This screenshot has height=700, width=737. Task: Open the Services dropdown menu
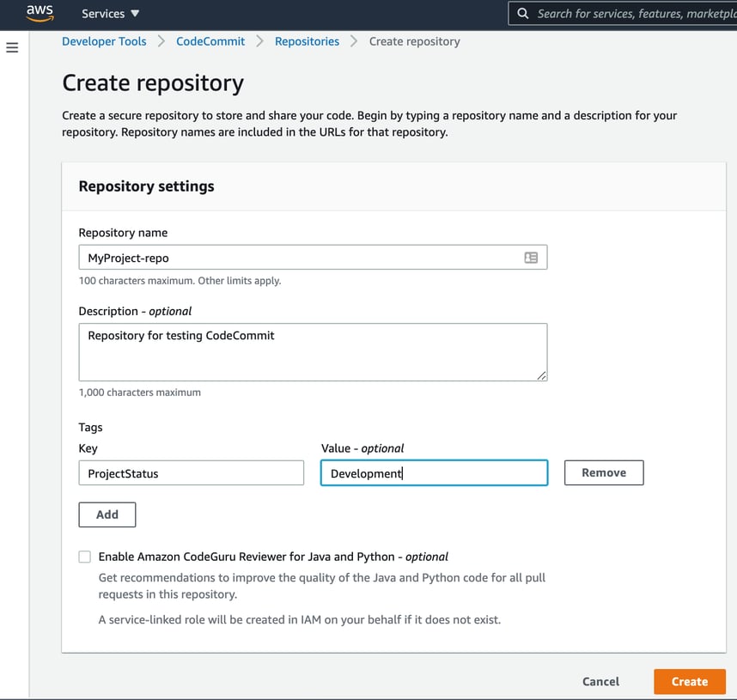tap(110, 14)
